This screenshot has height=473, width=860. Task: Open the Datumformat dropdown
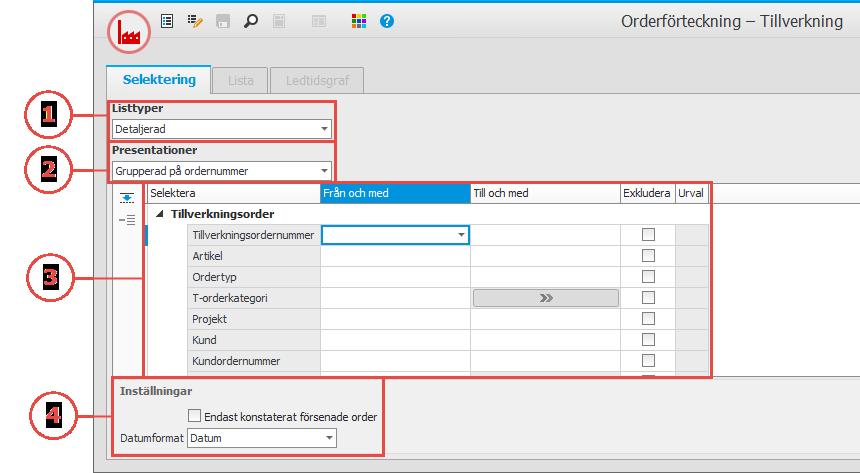tap(262, 438)
